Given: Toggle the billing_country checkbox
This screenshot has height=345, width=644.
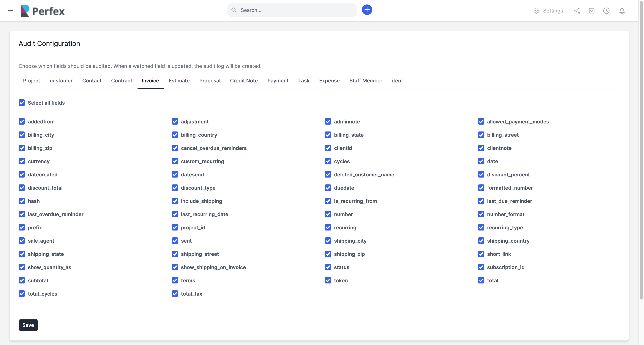Looking at the screenshot, I should (x=175, y=135).
